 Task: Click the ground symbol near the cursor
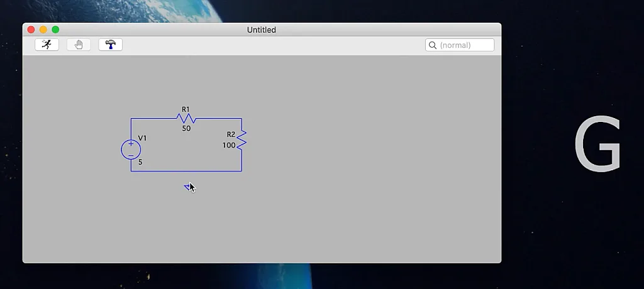pyautogui.click(x=187, y=187)
